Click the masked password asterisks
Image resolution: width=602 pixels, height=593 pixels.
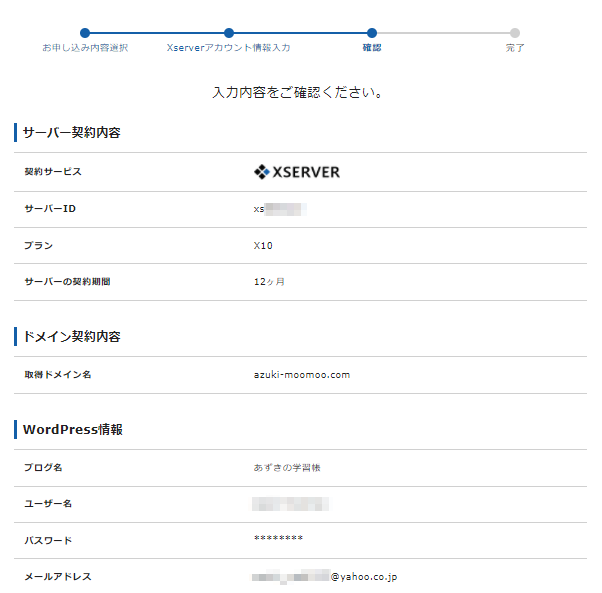click(278, 538)
